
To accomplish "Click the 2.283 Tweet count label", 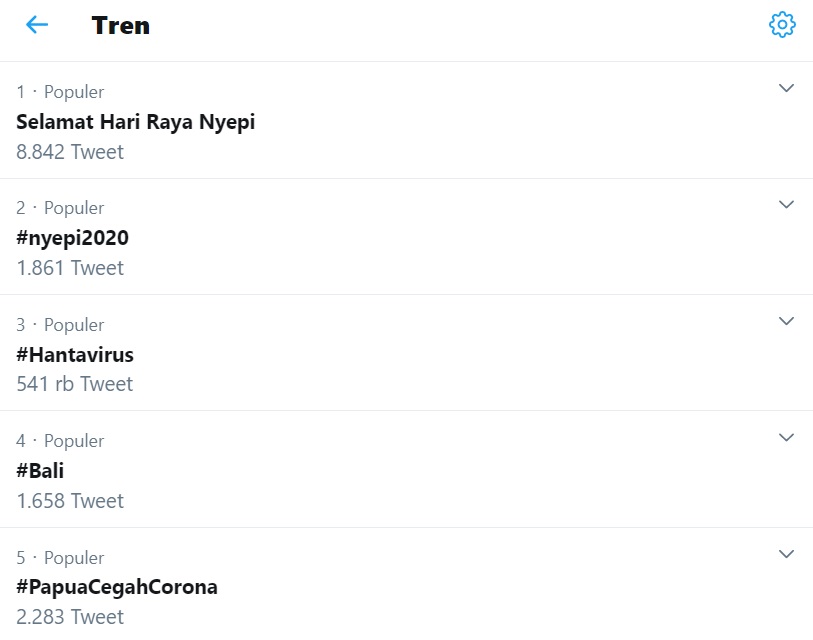I will (70, 617).
